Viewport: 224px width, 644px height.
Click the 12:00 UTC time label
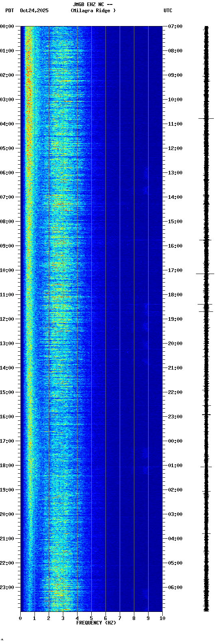[175, 148]
